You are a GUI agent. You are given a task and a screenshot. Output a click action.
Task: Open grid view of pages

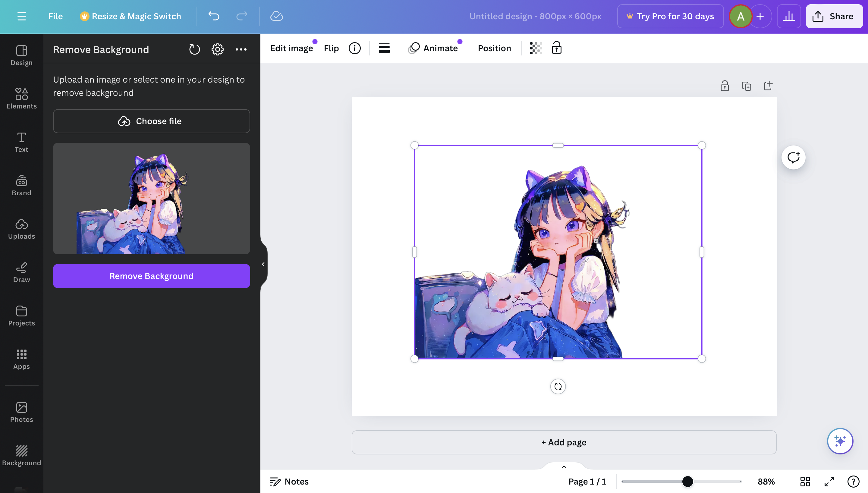point(805,482)
